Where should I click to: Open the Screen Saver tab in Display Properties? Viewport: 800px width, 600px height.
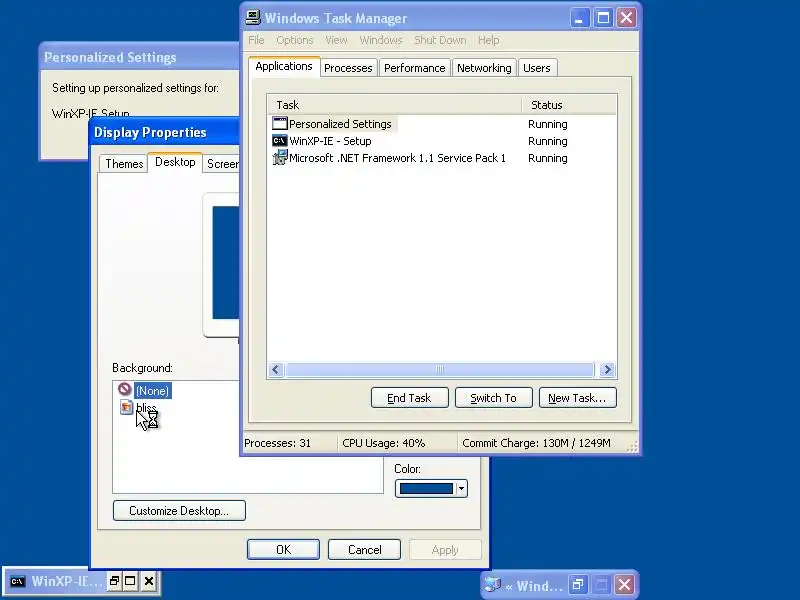tap(222, 164)
